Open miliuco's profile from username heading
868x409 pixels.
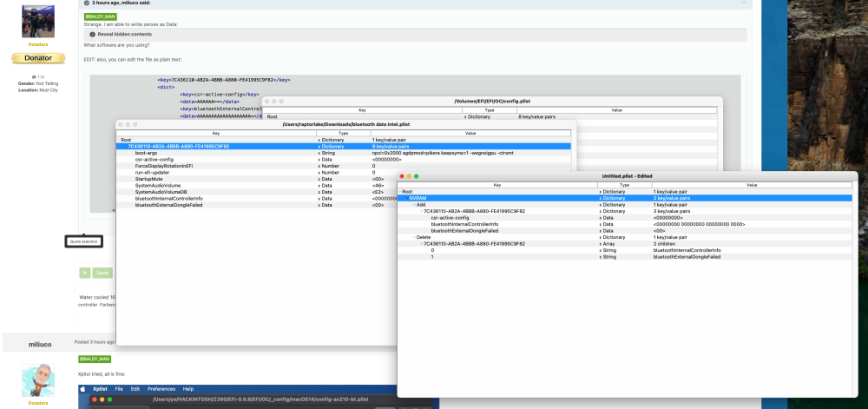(40, 344)
